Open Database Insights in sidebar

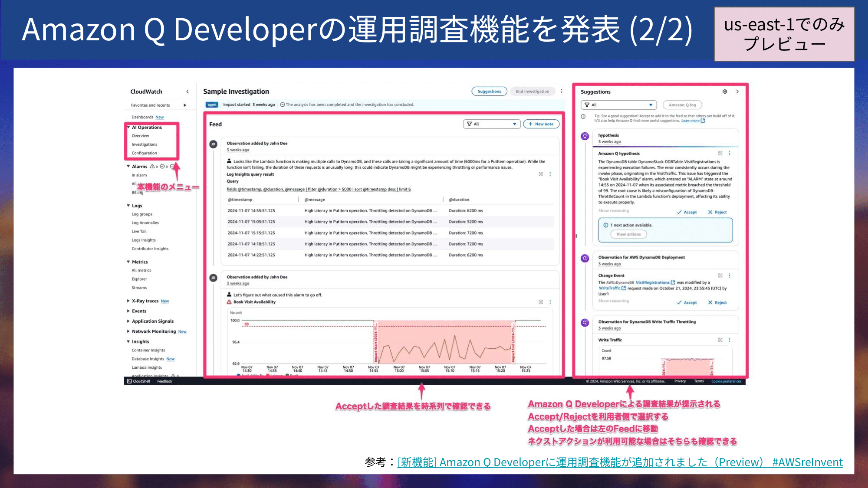148,359
